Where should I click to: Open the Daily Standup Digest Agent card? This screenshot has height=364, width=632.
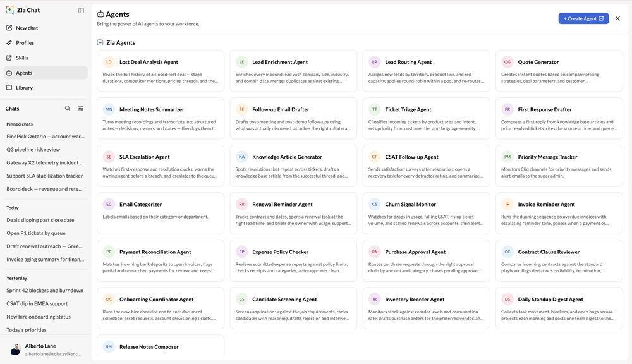pos(559,308)
